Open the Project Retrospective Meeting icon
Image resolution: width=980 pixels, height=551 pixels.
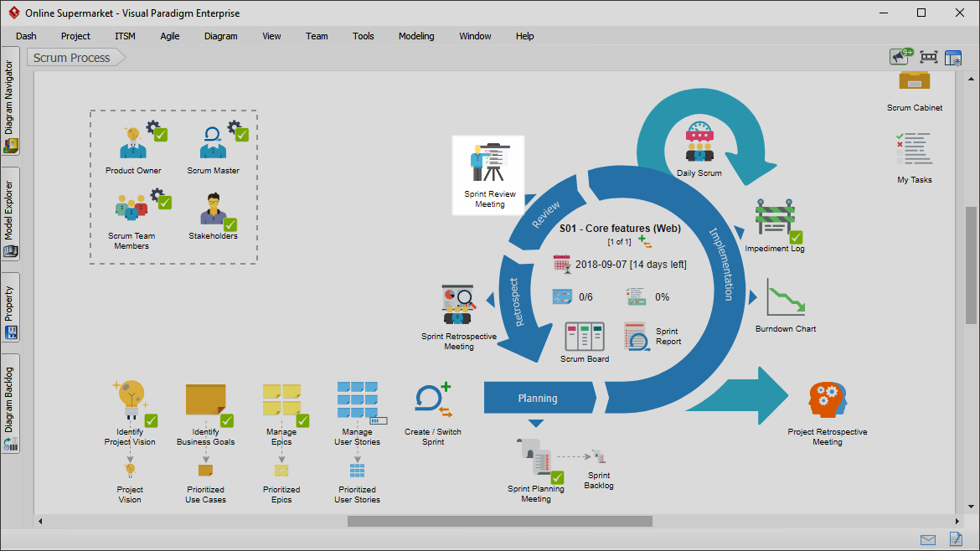click(x=827, y=399)
